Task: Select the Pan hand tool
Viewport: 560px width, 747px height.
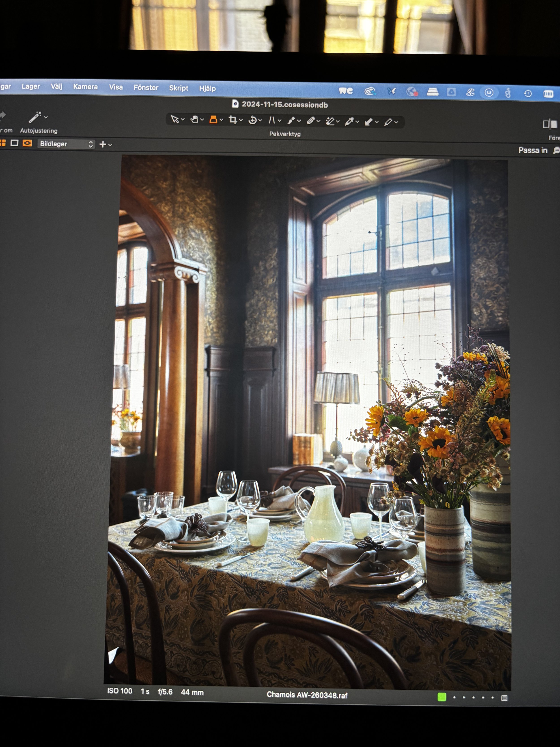Action: [194, 119]
